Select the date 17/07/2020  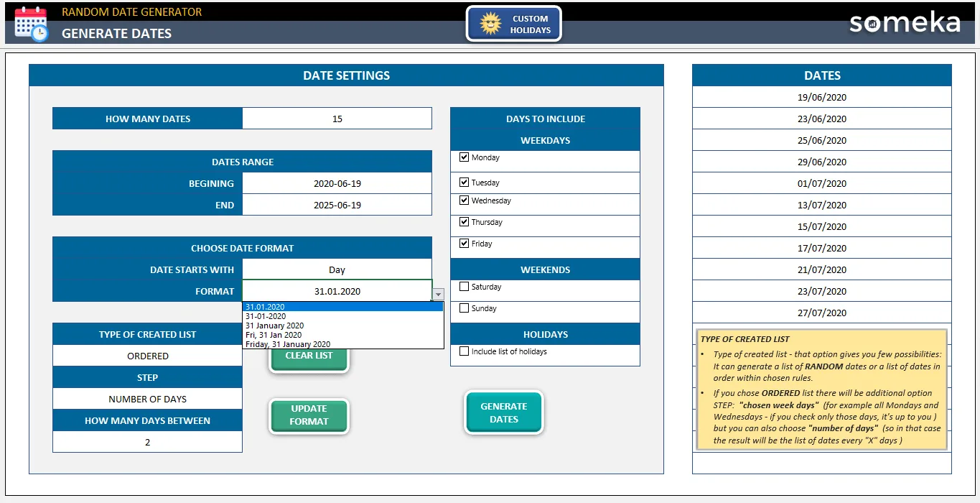(x=822, y=248)
